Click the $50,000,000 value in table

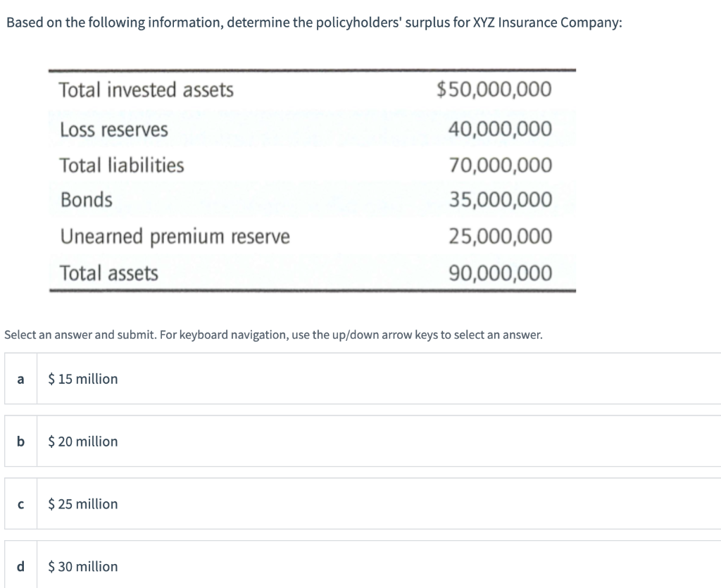pos(494,89)
